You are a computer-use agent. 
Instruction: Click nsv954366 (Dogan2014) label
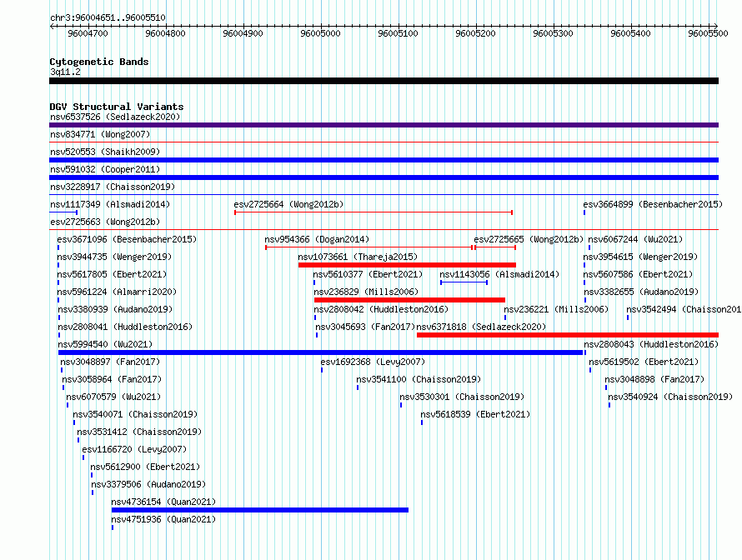click(x=317, y=239)
